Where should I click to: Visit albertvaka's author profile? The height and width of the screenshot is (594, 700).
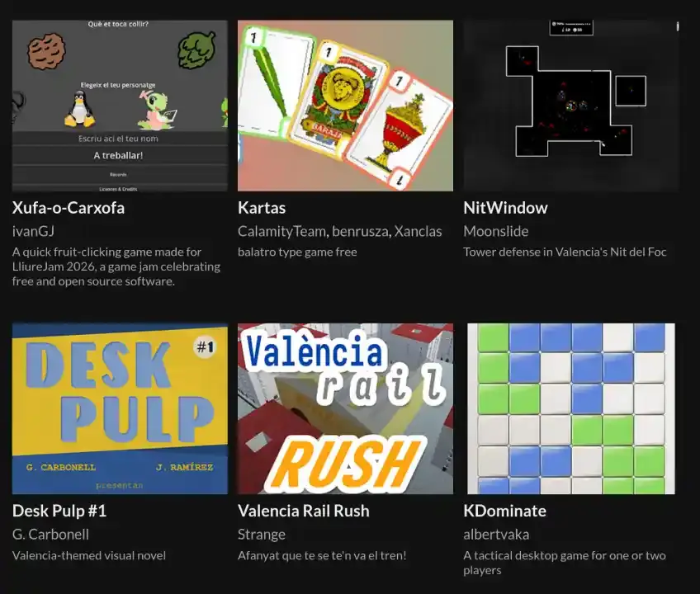tap(496, 535)
